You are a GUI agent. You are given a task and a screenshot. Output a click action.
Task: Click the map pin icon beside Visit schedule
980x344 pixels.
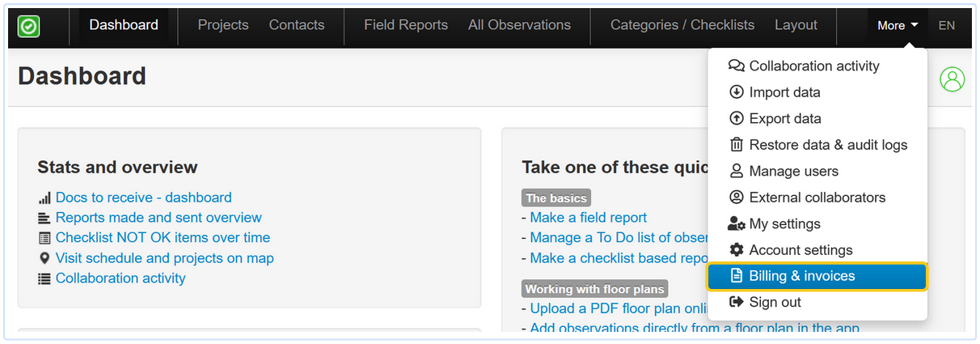click(44, 258)
